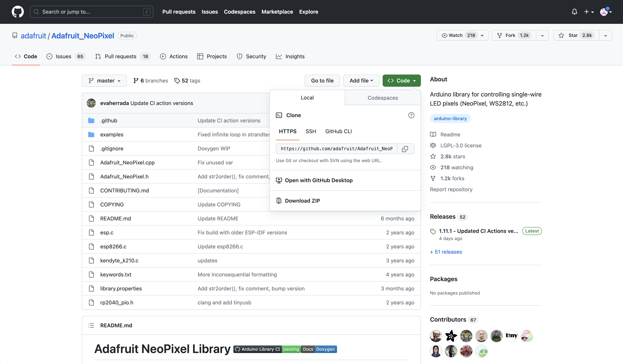Click the Go to file button
This screenshot has width=623, height=364.
pos(322,81)
